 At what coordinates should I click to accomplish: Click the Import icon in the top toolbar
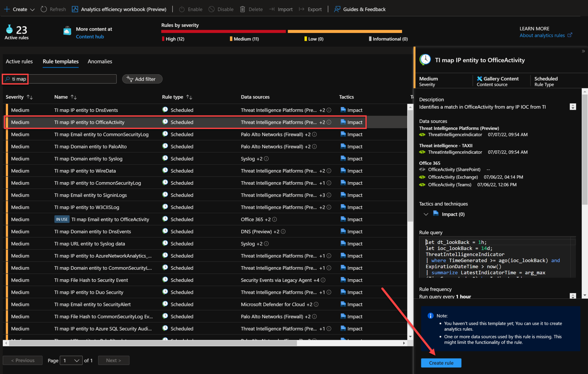tap(272, 9)
